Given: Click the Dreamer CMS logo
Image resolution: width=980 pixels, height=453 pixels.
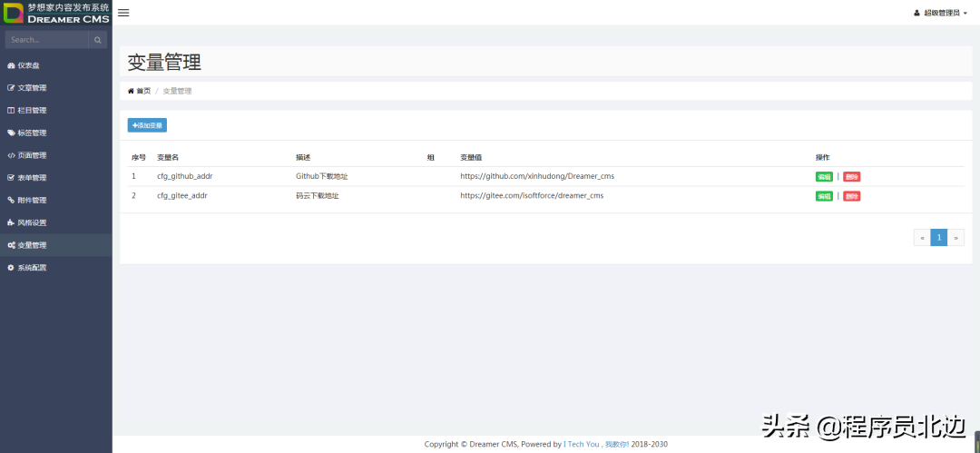Looking at the screenshot, I should 56,13.
